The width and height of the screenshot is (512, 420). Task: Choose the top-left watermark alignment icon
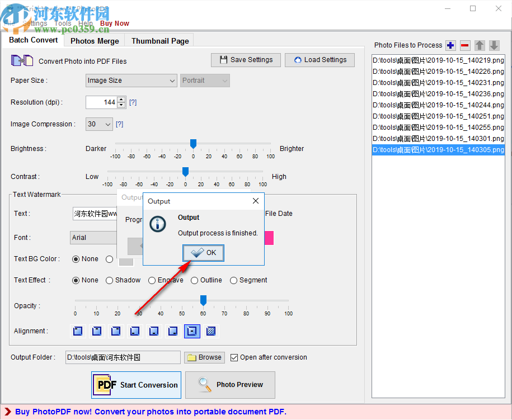tap(77, 331)
